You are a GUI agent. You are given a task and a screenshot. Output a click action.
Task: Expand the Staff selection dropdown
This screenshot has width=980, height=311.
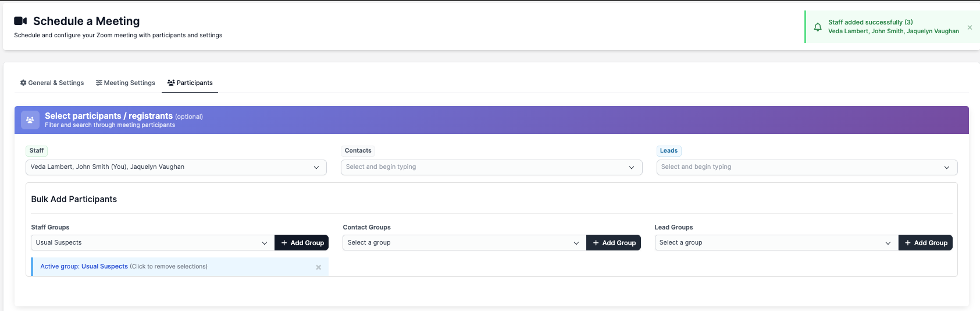pos(176,167)
